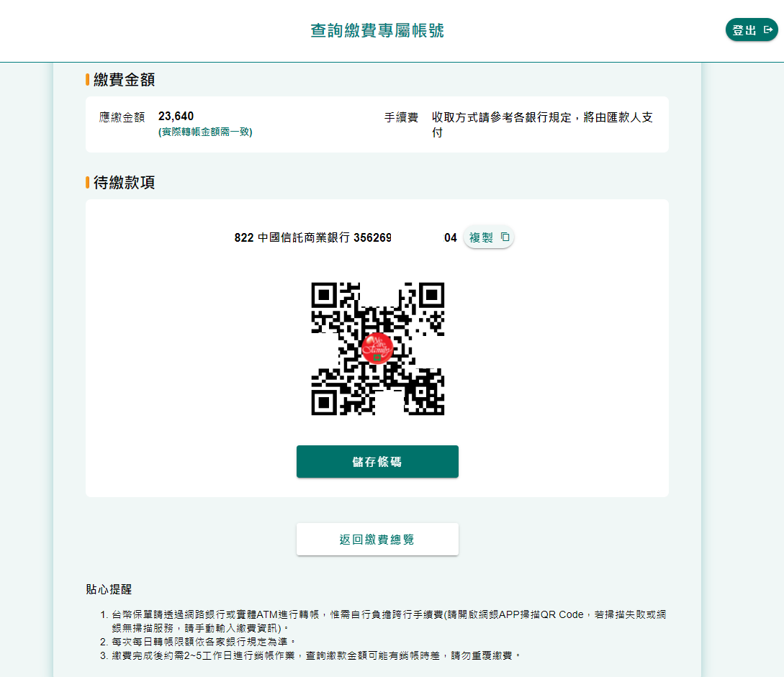Click the payment QR code image
The image size is (784, 677).
[x=377, y=348]
